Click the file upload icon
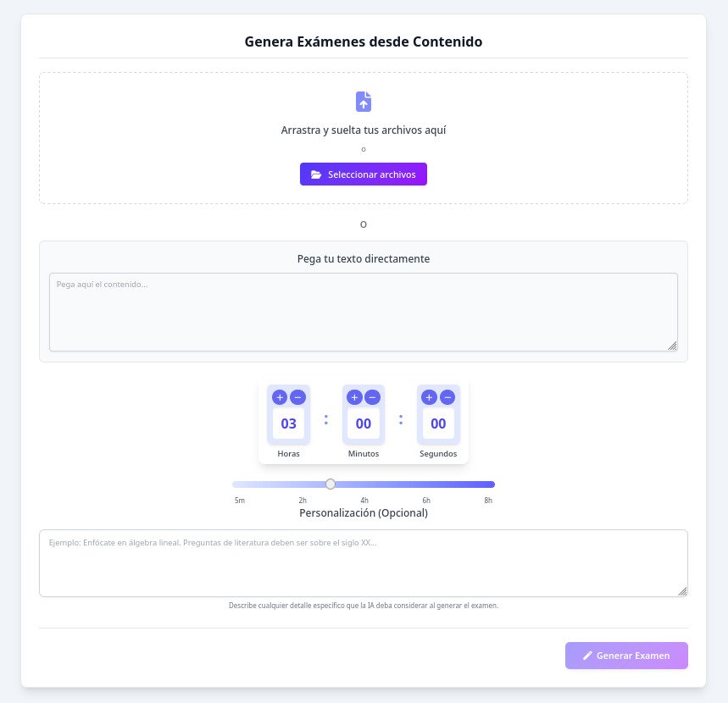This screenshot has height=703, width=728. pyautogui.click(x=364, y=102)
